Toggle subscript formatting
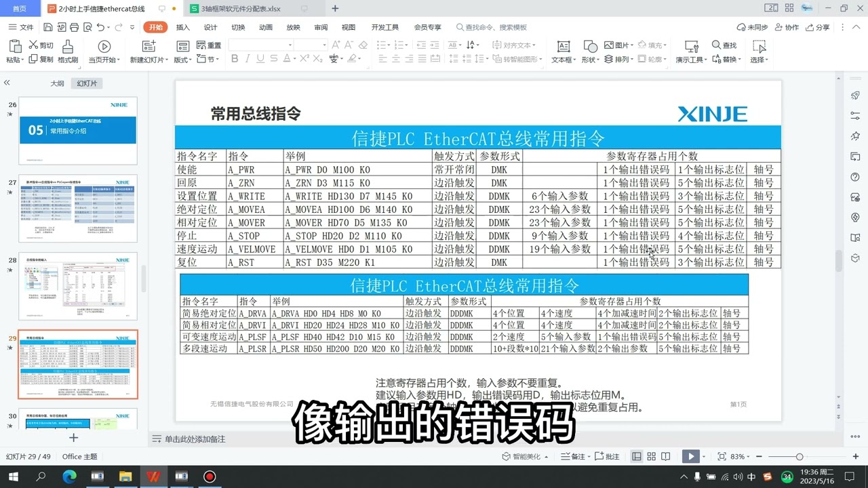Image resolution: width=868 pixels, height=488 pixels. (317, 60)
